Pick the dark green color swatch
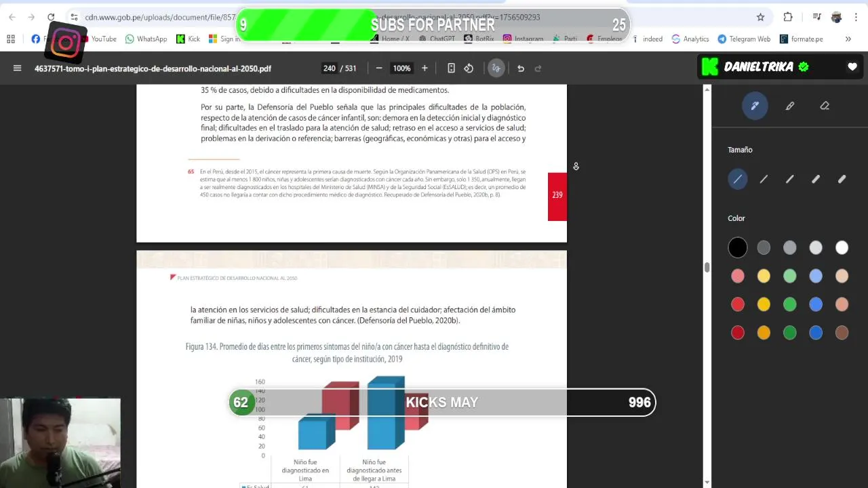Screen dimensions: 868x488 [x=790, y=333]
